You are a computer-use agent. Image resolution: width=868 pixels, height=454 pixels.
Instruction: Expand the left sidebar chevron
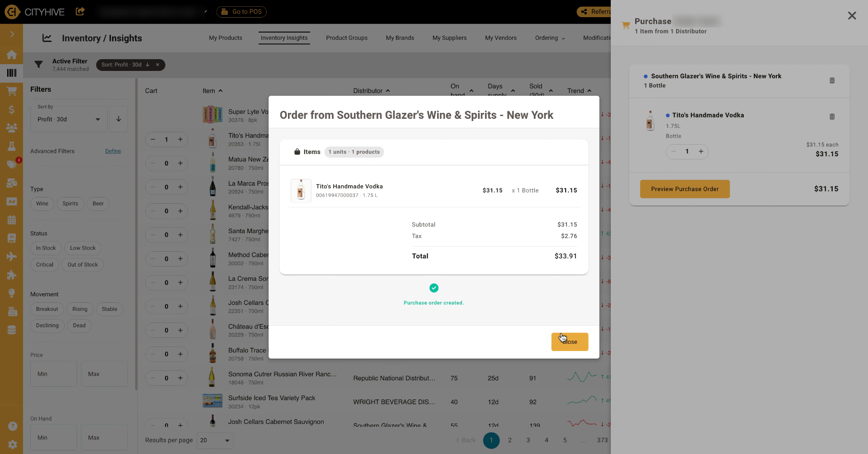click(12, 34)
